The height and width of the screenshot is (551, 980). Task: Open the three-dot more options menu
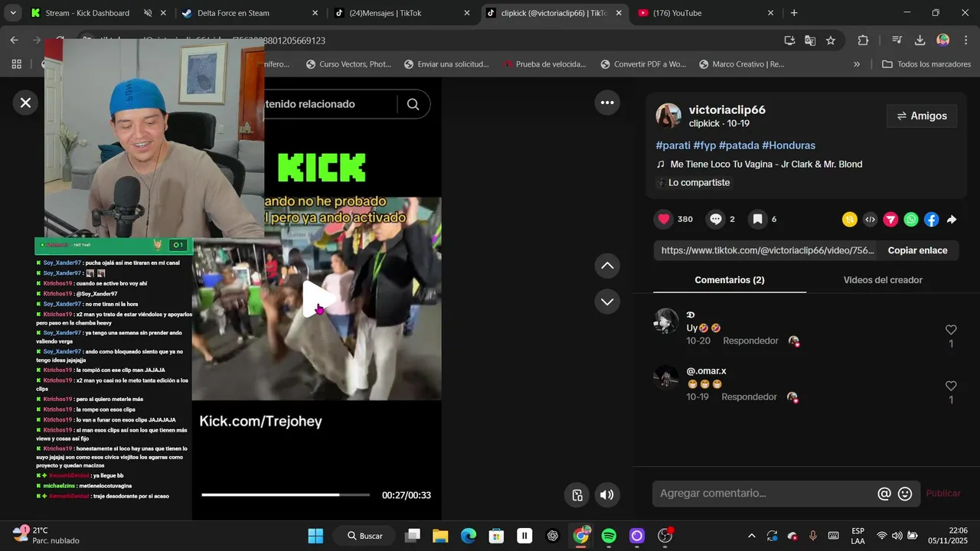(x=607, y=103)
